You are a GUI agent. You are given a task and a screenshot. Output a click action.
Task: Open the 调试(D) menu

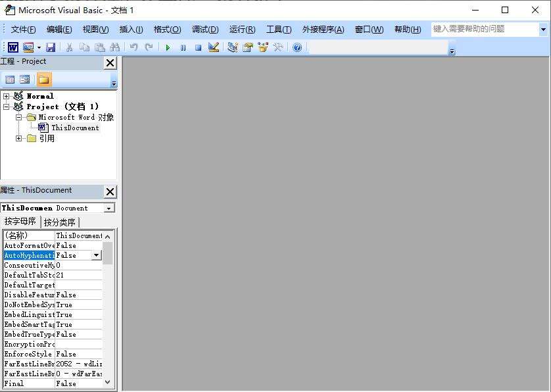(205, 30)
